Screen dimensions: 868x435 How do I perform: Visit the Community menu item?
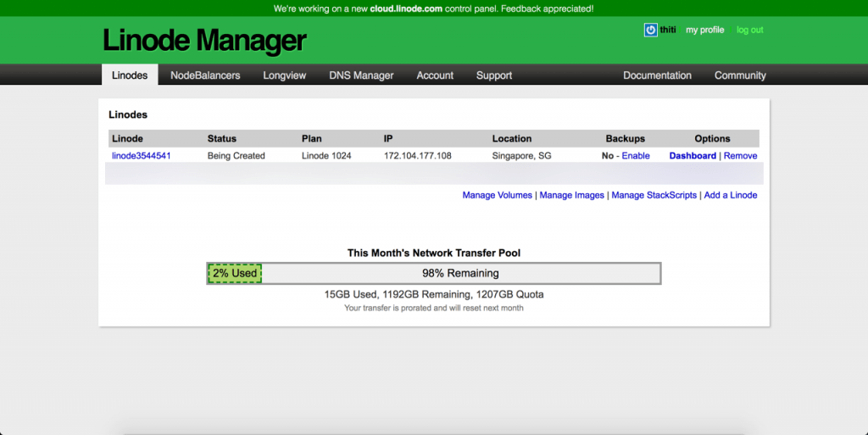(x=740, y=75)
